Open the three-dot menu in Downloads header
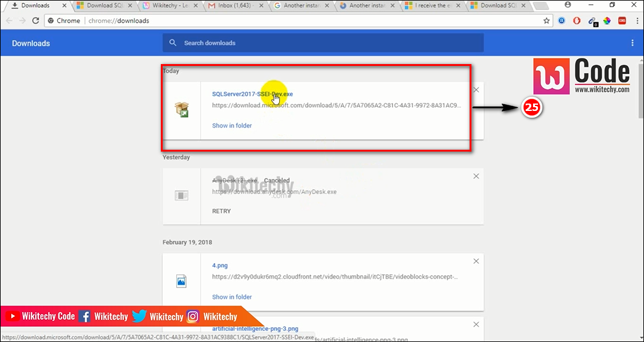The height and width of the screenshot is (342, 644). [632, 43]
